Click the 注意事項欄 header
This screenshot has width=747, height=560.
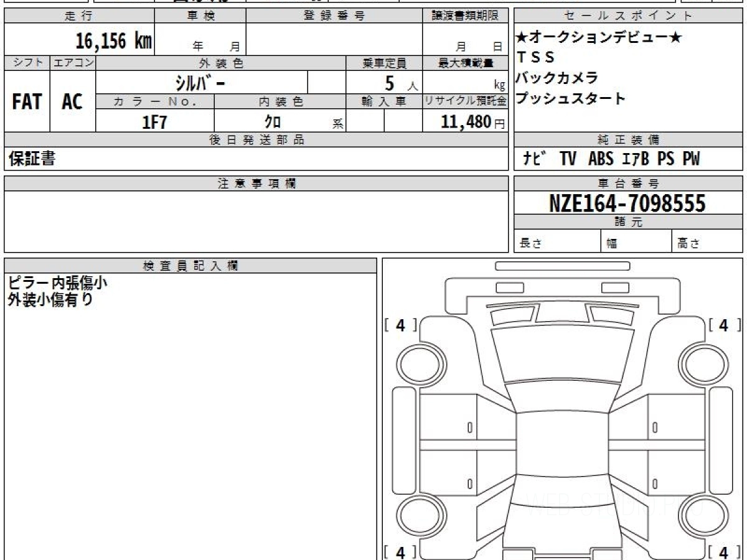[256, 183]
